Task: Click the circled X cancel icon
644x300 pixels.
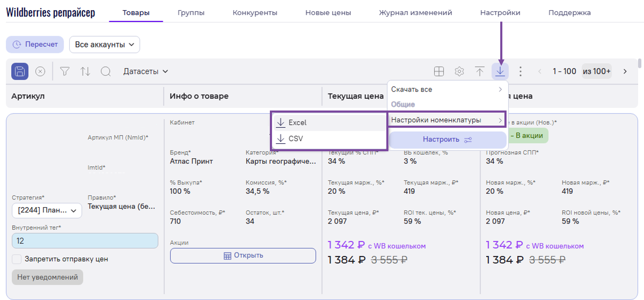Action: coord(40,71)
